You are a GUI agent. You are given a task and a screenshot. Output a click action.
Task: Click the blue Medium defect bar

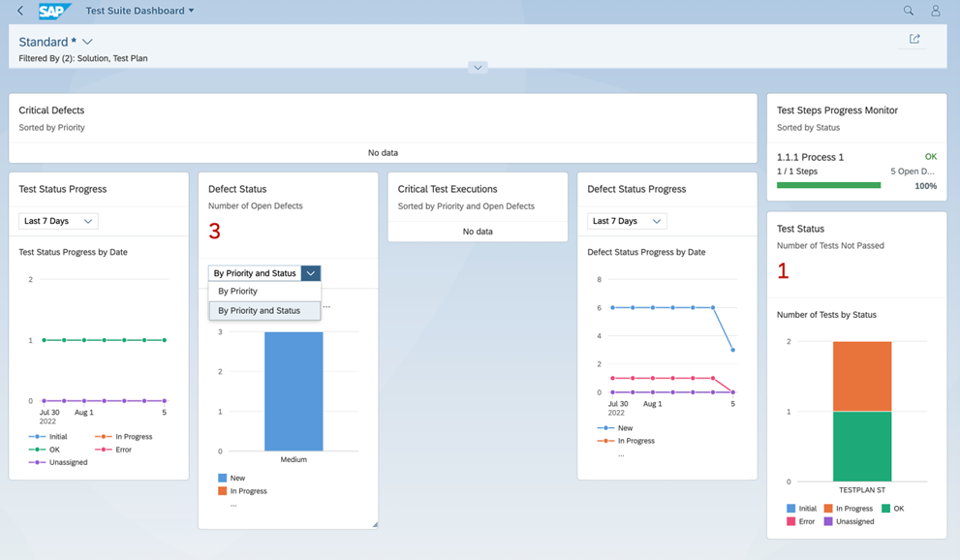coord(294,390)
